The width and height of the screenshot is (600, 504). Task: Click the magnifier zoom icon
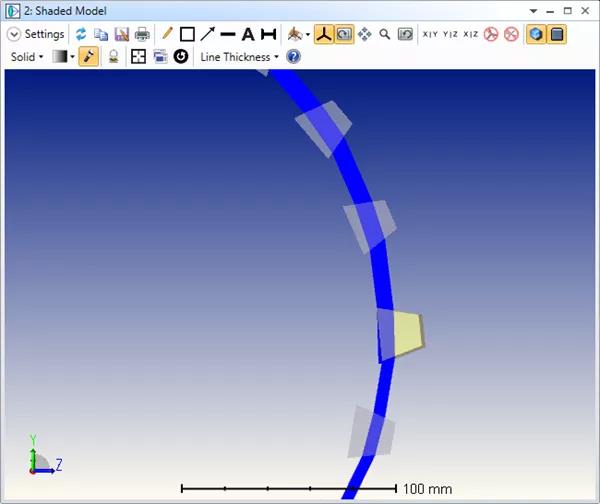385,34
